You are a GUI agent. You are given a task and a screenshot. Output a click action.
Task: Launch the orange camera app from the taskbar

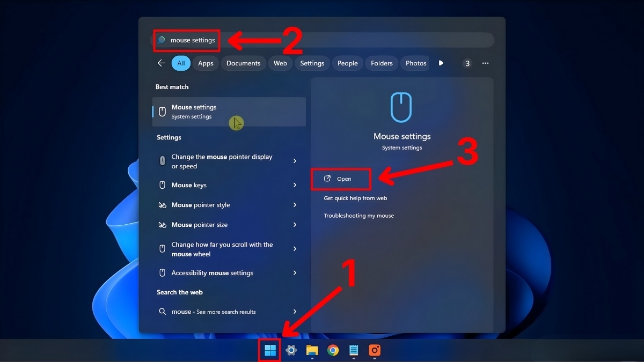pos(374,350)
